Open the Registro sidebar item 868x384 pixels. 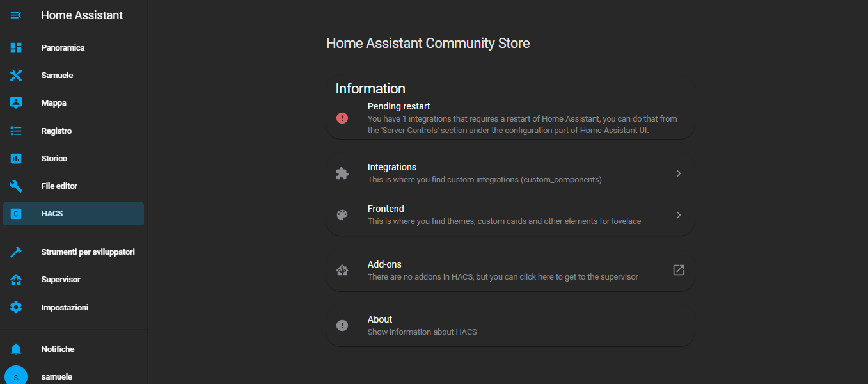coord(74,131)
